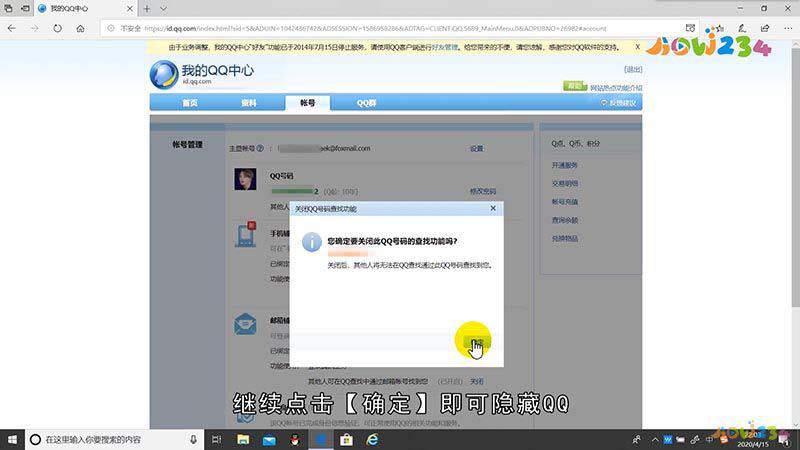Open Task View on the taskbar
Image resolution: width=800 pixels, height=450 pixels.
point(216,439)
